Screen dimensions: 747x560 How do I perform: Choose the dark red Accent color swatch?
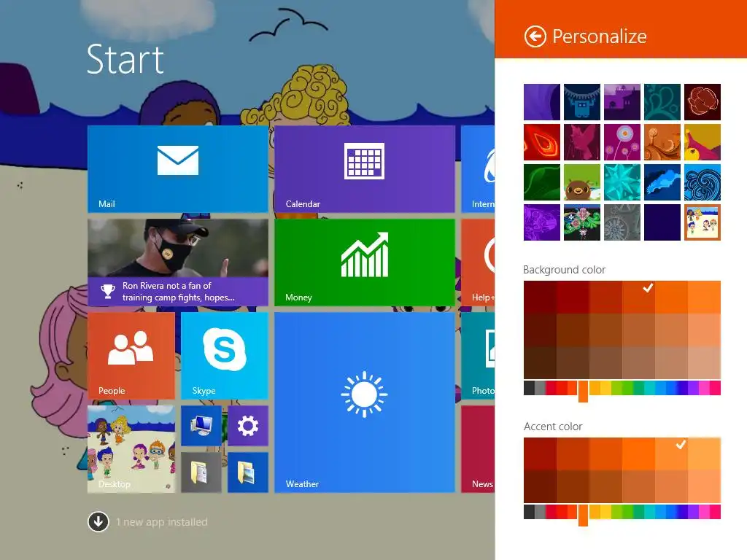(x=540, y=454)
